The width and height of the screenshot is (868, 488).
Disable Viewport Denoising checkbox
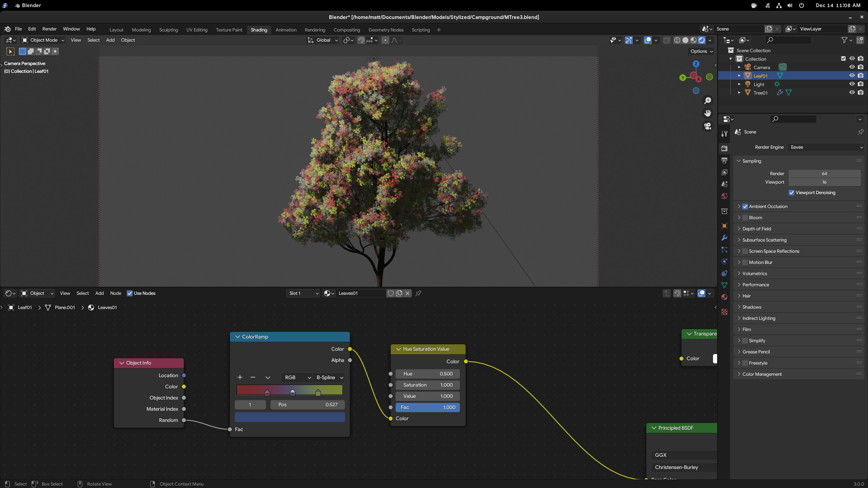[792, 193]
